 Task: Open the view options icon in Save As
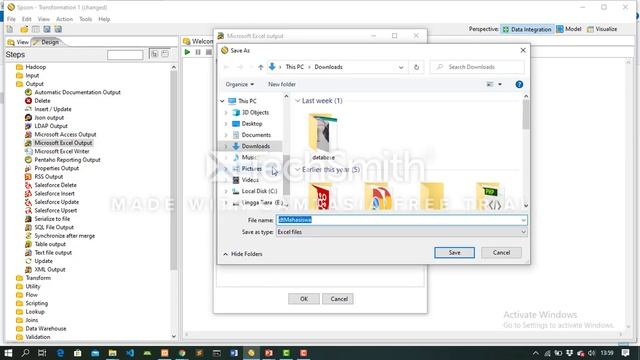pyautogui.click(x=490, y=84)
